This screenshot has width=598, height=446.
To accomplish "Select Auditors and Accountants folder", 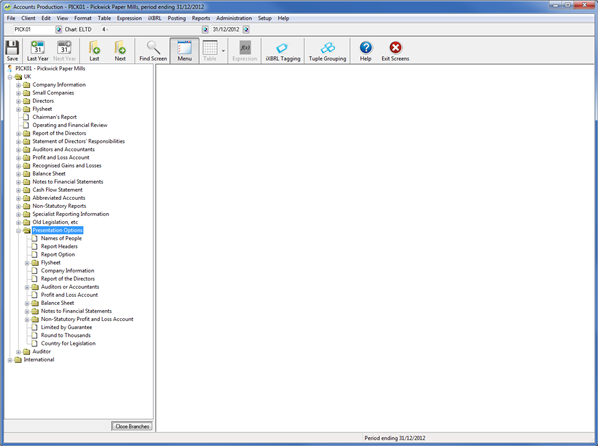I will [x=63, y=150].
